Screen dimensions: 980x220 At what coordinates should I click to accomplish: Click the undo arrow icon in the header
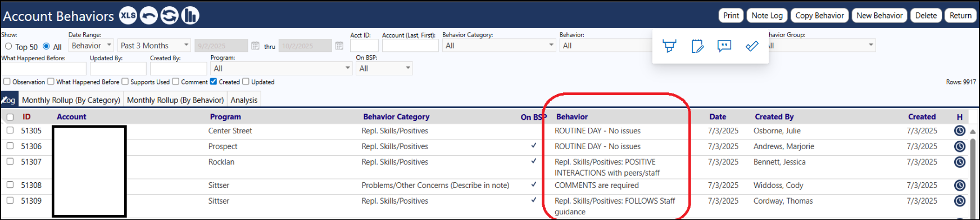point(148,15)
